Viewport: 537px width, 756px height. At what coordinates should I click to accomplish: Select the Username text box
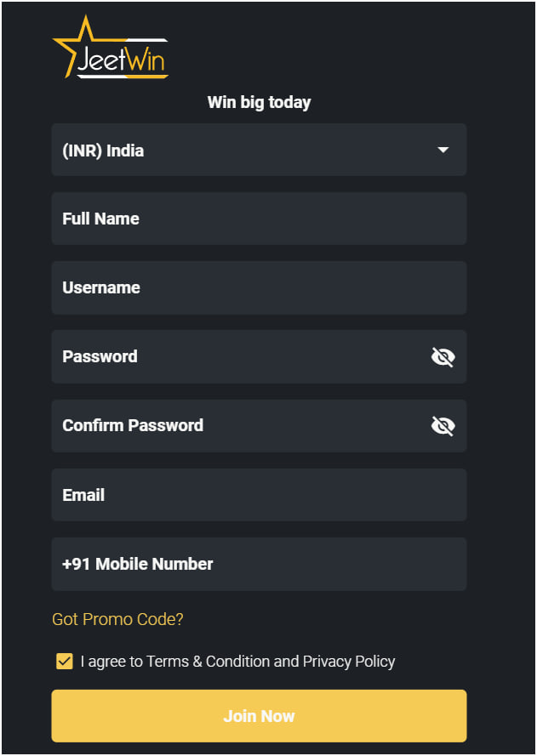[259, 287]
